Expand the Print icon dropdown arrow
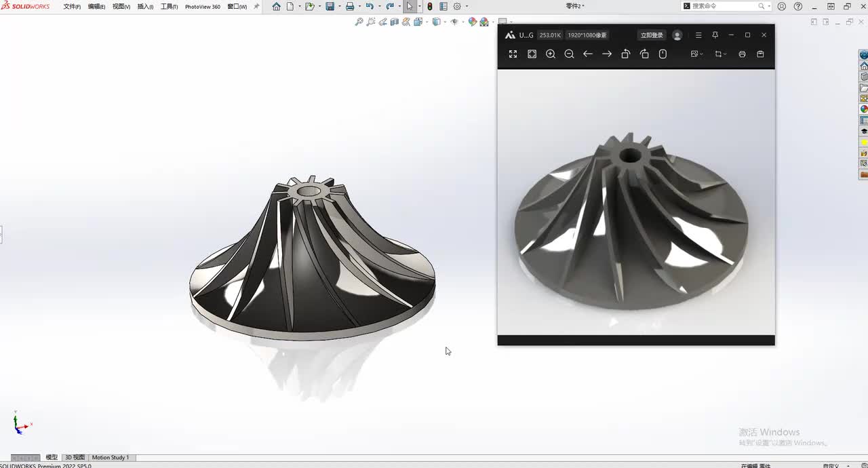This screenshot has width=868, height=468. [x=359, y=7]
